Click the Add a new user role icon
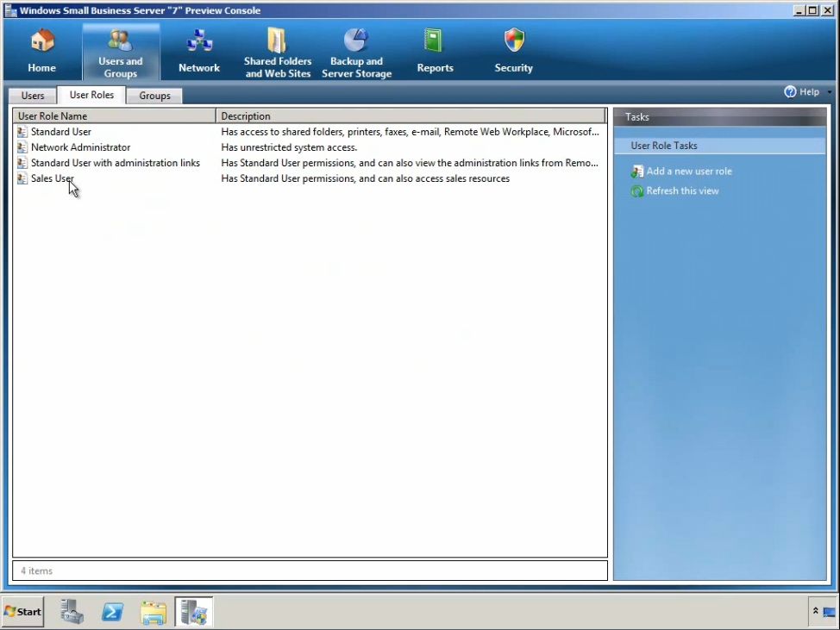Image resolution: width=840 pixels, height=630 pixels. click(x=637, y=172)
